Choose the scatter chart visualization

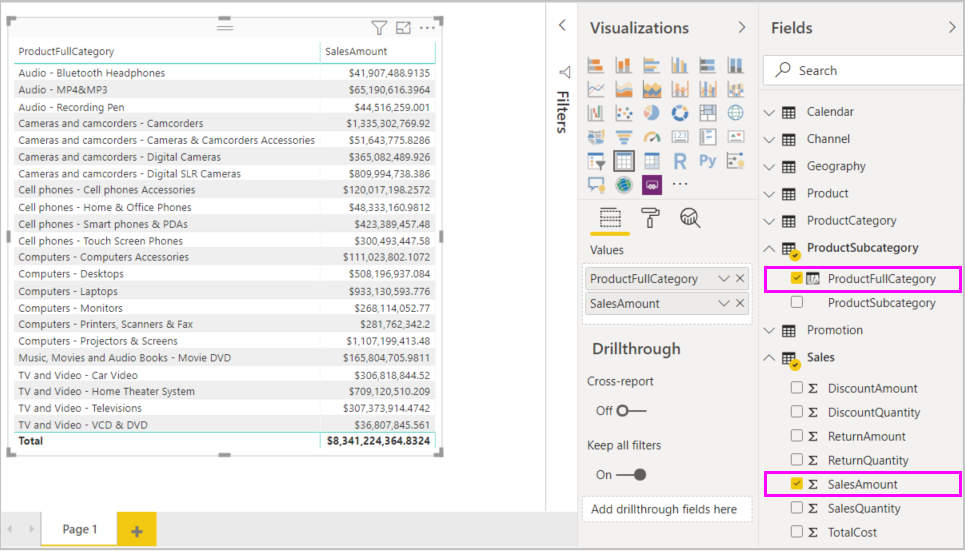624,113
